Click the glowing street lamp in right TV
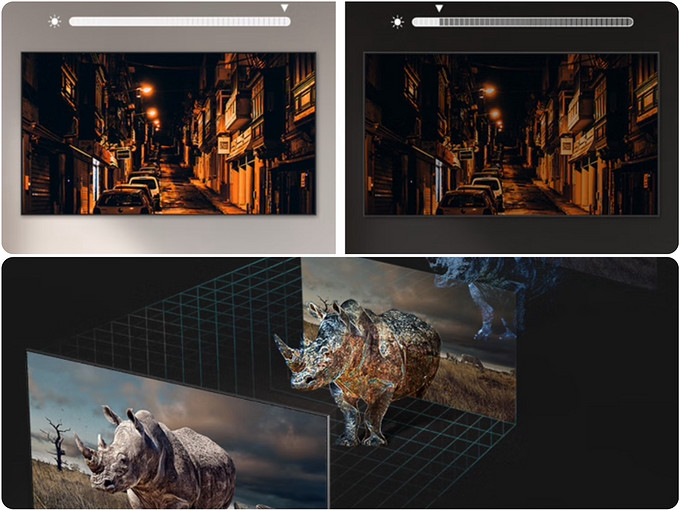680x510 pixels. [x=488, y=91]
